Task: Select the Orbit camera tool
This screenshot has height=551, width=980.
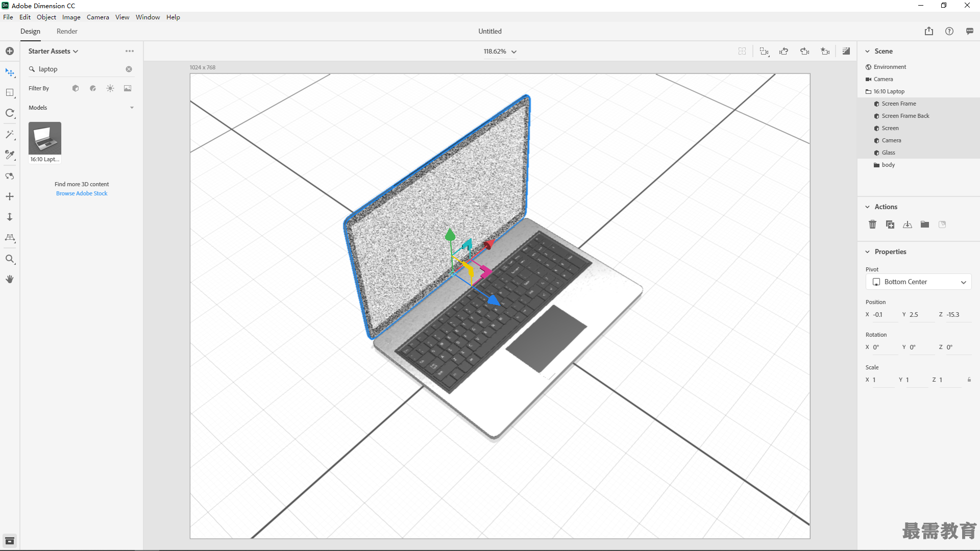Action: (x=10, y=176)
